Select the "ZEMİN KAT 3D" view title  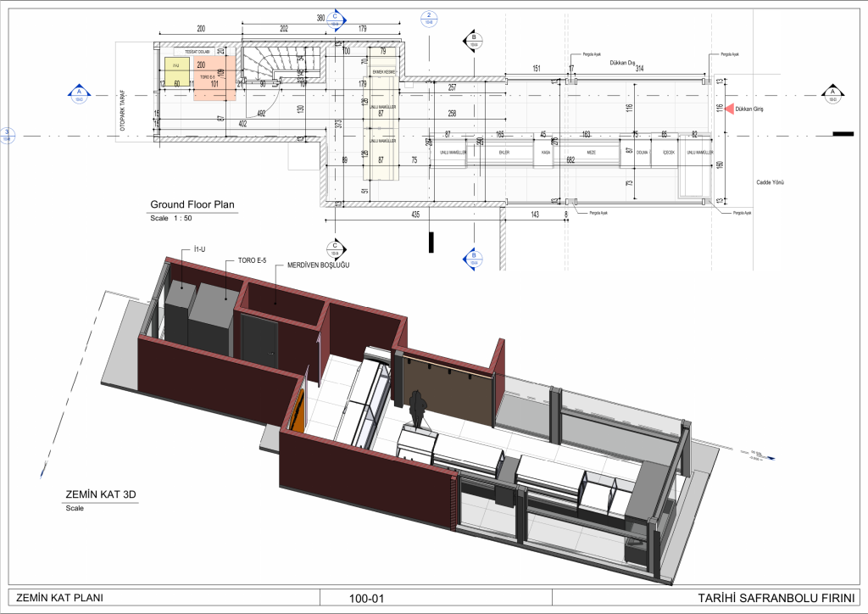[101, 494]
